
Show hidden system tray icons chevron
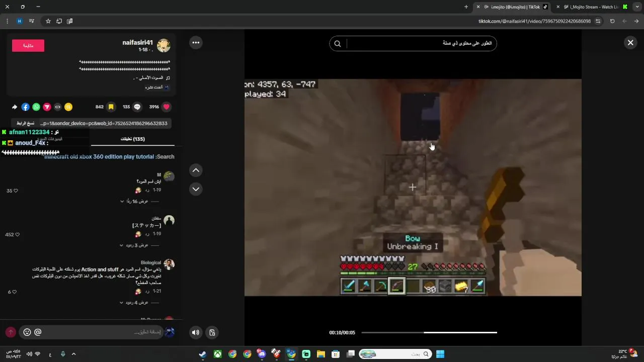73,354
